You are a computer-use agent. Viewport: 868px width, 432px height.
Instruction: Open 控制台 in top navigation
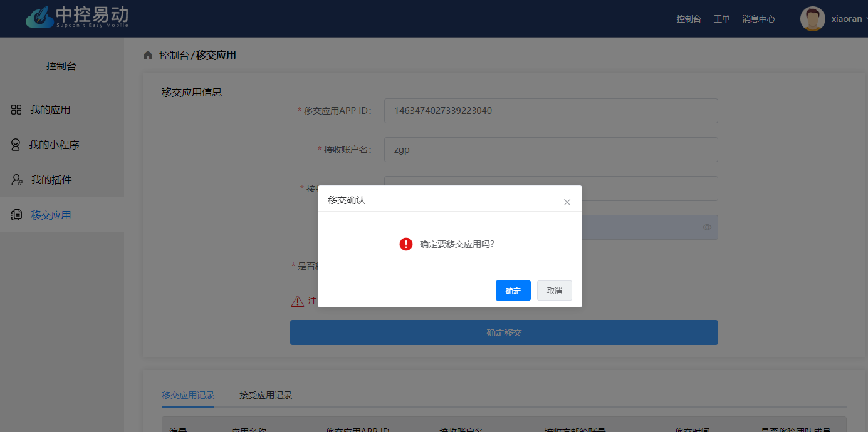pyautogui.click(x=689, y=19)
